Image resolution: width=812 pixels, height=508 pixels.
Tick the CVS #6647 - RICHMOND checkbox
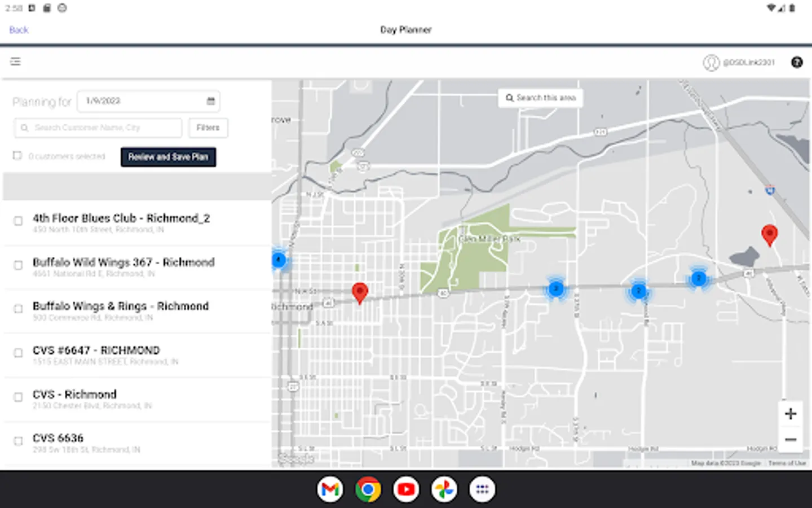point(18,353)
